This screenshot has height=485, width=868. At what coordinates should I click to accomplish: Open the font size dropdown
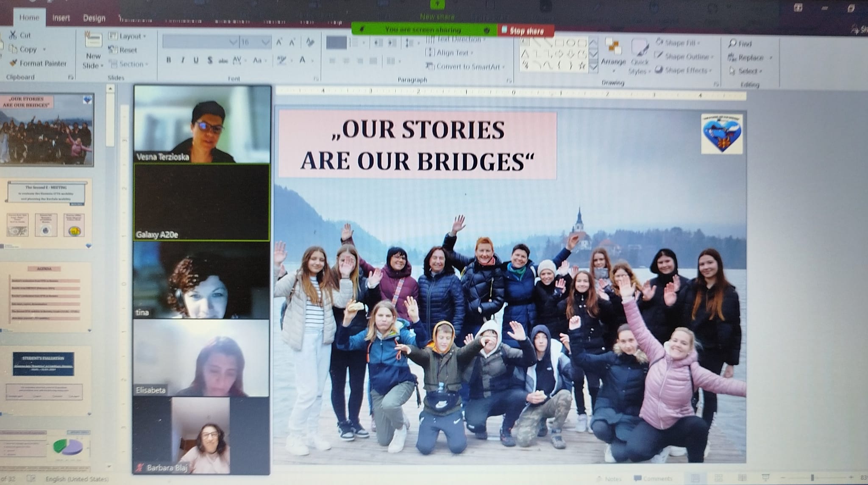(x=265, y=42)
